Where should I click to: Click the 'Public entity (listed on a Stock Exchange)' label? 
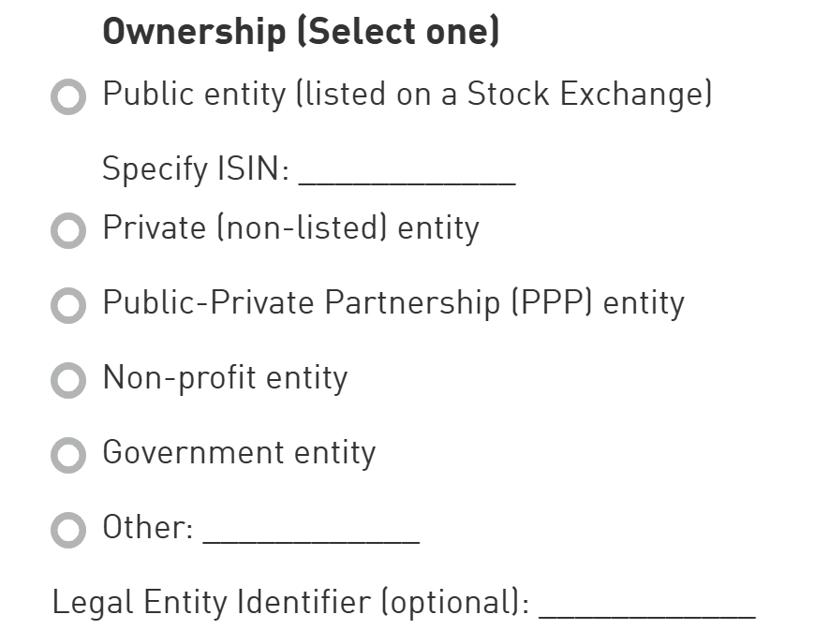(407, 95)
